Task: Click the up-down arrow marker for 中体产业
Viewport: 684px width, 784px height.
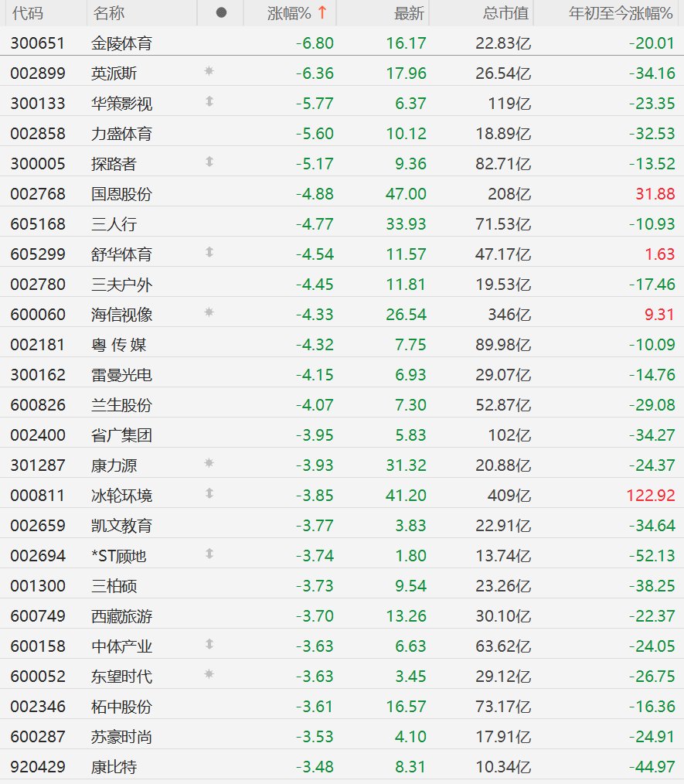Action: pos(209,644)
